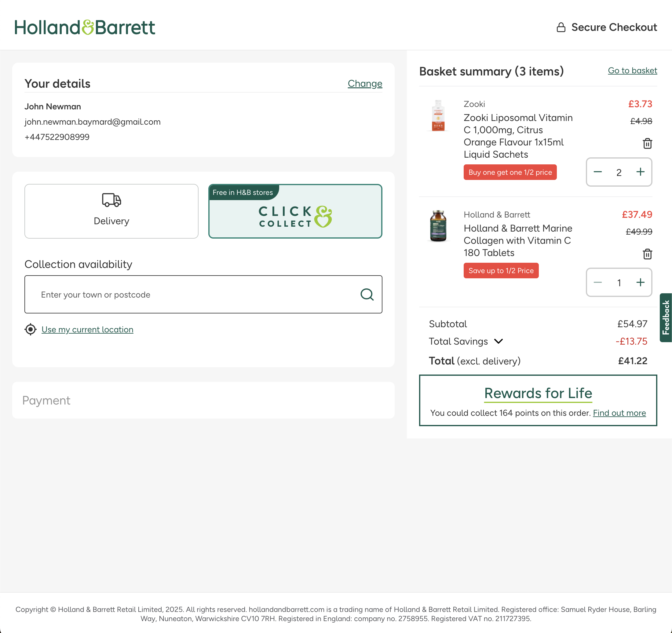672x633 pixels.
Task: Increase Zooki sachets quantity with plus
Action: point(640,172)
